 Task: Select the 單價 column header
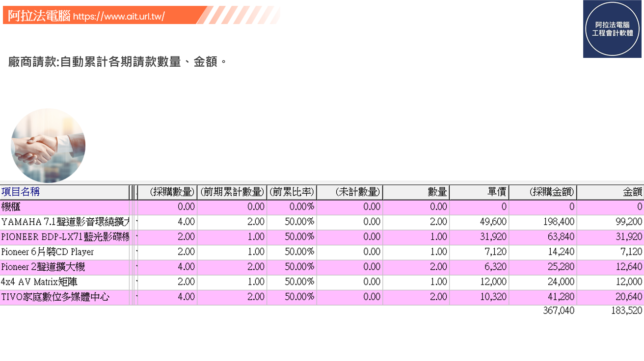[x=479, y=192]
